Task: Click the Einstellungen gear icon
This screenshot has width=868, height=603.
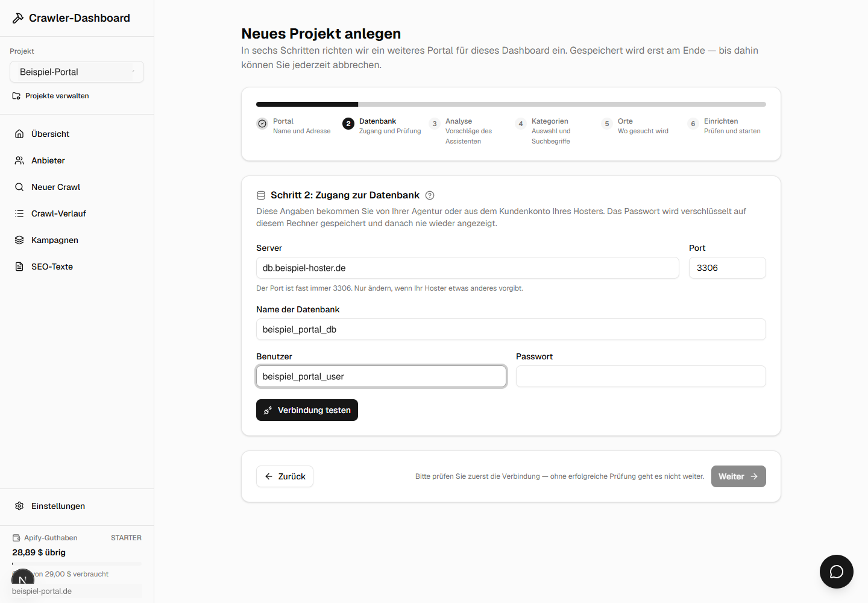Action: pyautogui.click(x=19, y=506)
